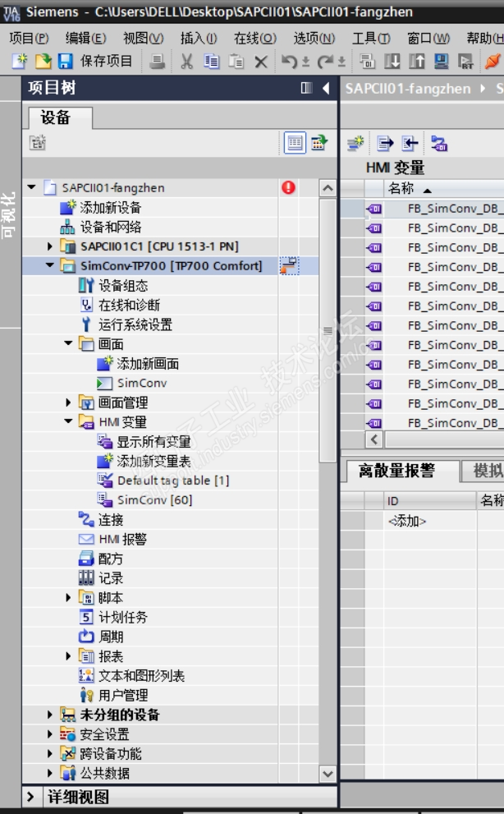Screen dimensions: 504x814
Task: Download to device toolbar icon
Action: (392, 62)
